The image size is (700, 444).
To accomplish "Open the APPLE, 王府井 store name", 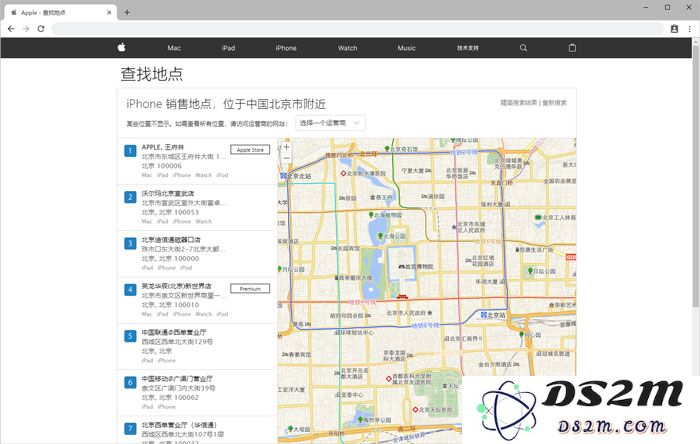I will click(x=162, y=147).
